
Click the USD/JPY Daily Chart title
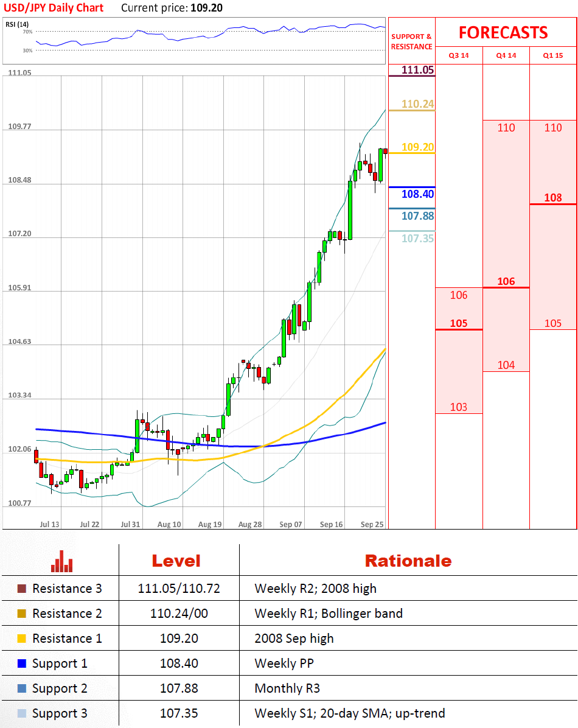(54, 8)
